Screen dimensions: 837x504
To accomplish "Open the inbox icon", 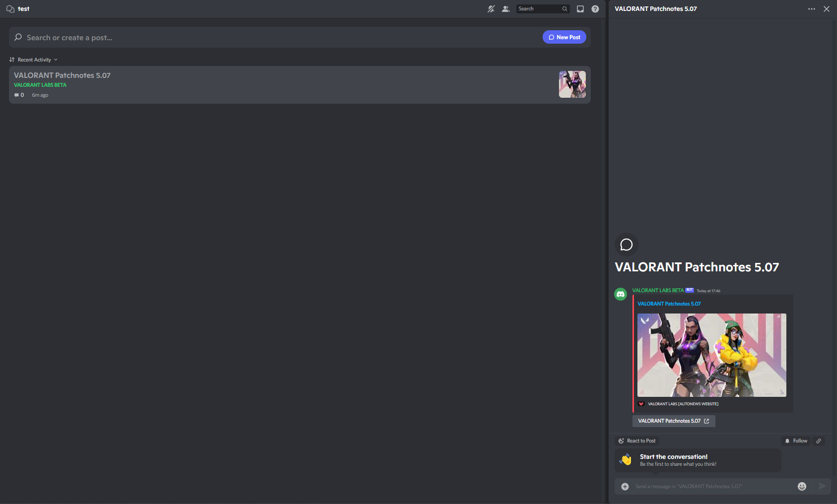I will (580, 9).
